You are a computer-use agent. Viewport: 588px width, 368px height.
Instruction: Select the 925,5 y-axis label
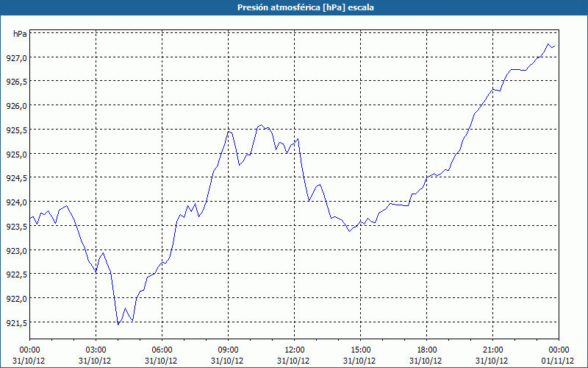pos(17,130)
